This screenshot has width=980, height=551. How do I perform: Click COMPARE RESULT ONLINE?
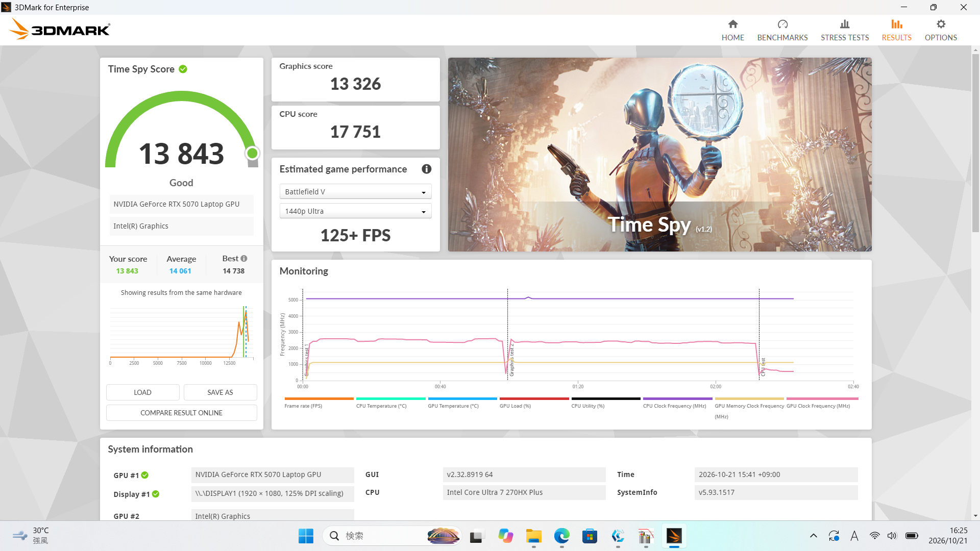(x=181, y=413)
